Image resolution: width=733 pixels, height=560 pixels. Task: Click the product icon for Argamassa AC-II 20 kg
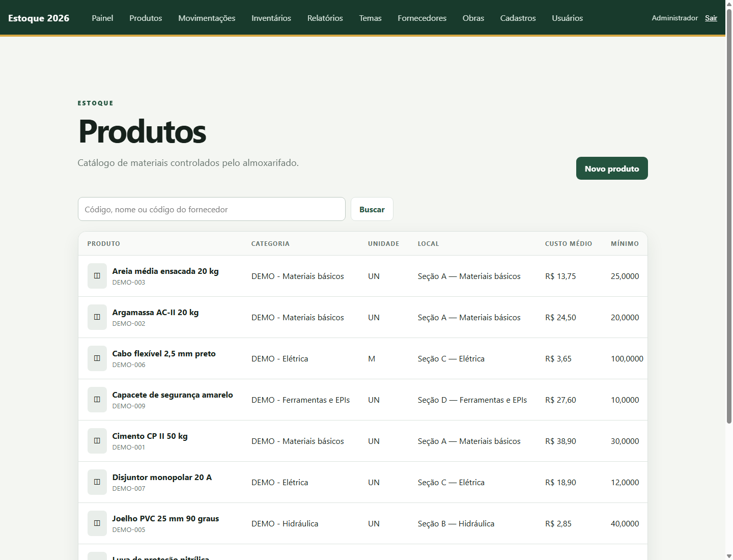[97, 317]
